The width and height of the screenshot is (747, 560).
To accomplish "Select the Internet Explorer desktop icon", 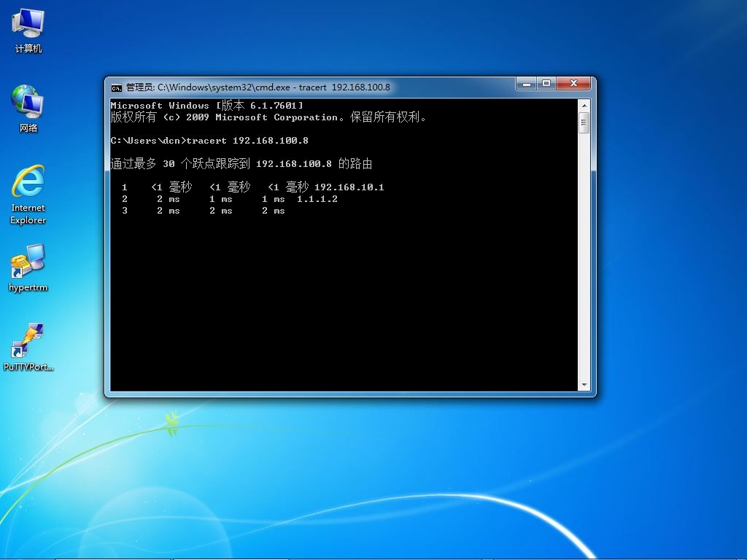I will [x=28, y=194].
